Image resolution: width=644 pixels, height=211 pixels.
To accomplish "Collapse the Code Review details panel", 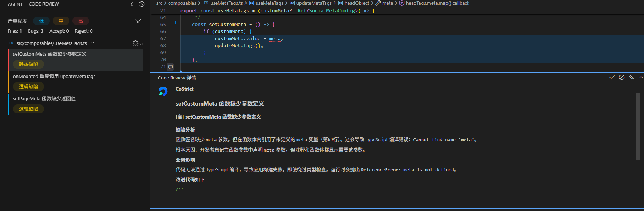I will click(x=641, y=77).
